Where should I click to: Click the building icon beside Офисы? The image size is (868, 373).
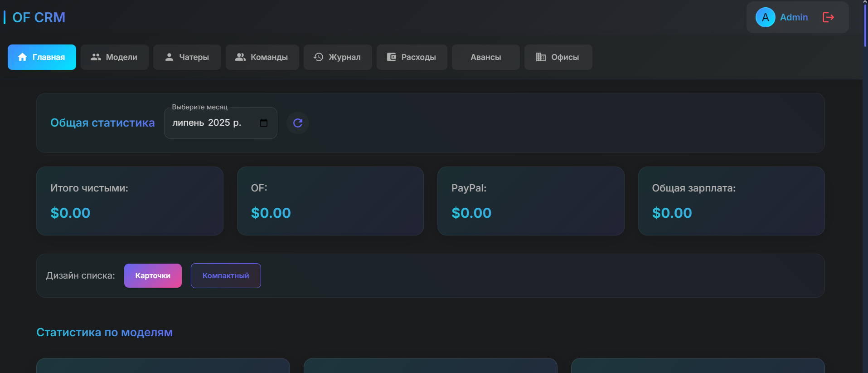(541, 57)
